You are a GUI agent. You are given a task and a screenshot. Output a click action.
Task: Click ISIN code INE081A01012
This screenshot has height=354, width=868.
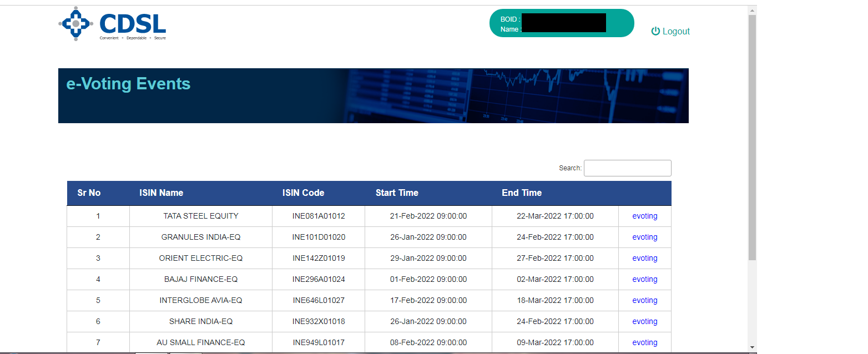point(319,216)
